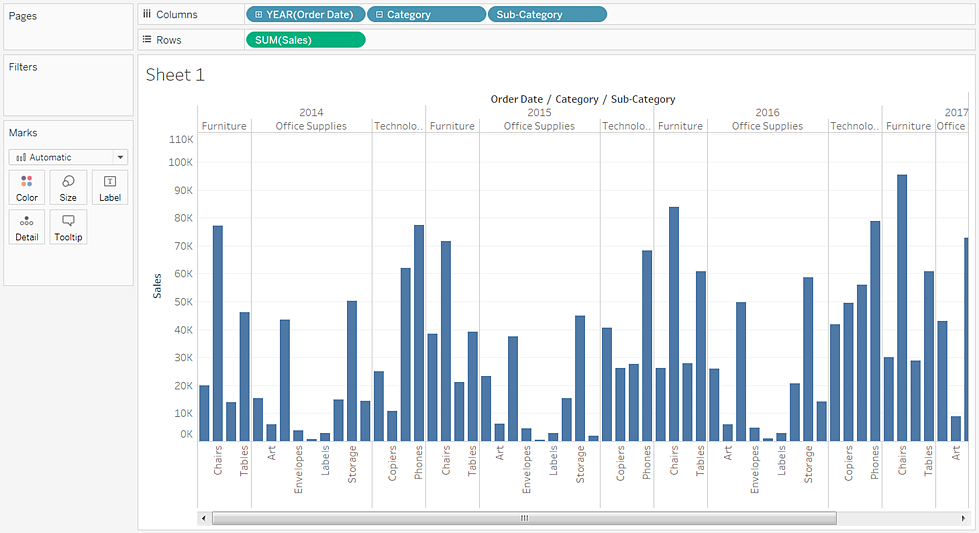
Task: Click the Columns shelf icon
Action: 147,15
